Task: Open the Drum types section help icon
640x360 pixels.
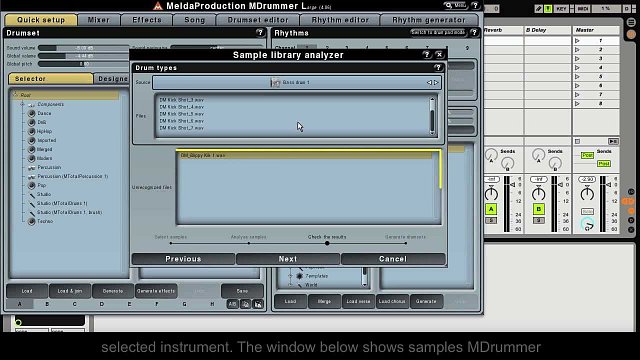Action: click(438, 68)
